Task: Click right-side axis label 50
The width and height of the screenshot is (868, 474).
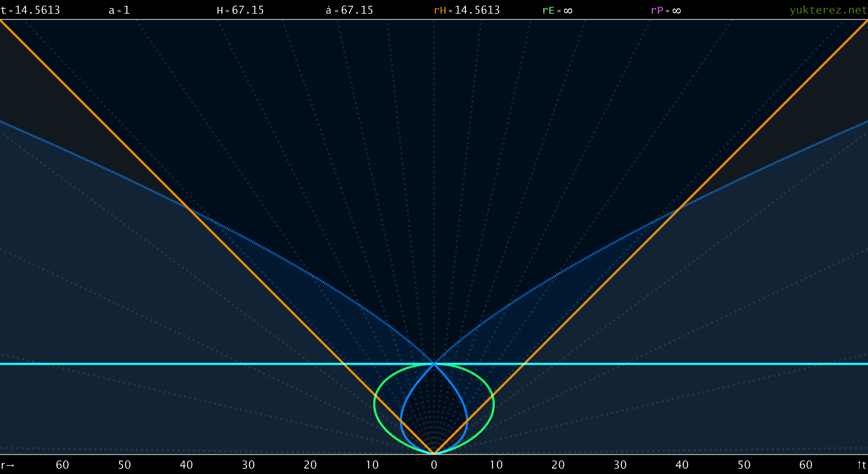Action: tap(744, 465)
